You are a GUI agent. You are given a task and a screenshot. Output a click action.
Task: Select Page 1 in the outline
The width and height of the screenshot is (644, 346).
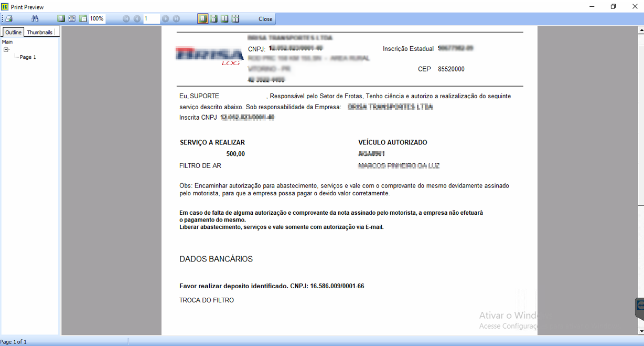click(28, 57)
